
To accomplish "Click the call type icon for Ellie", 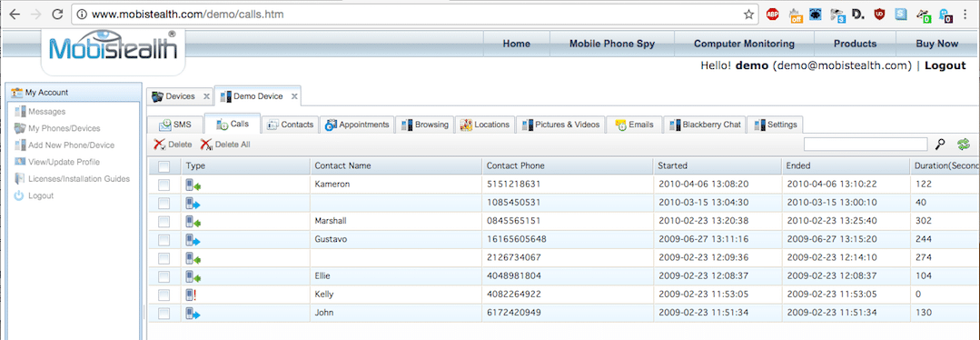I will point(193,276).
